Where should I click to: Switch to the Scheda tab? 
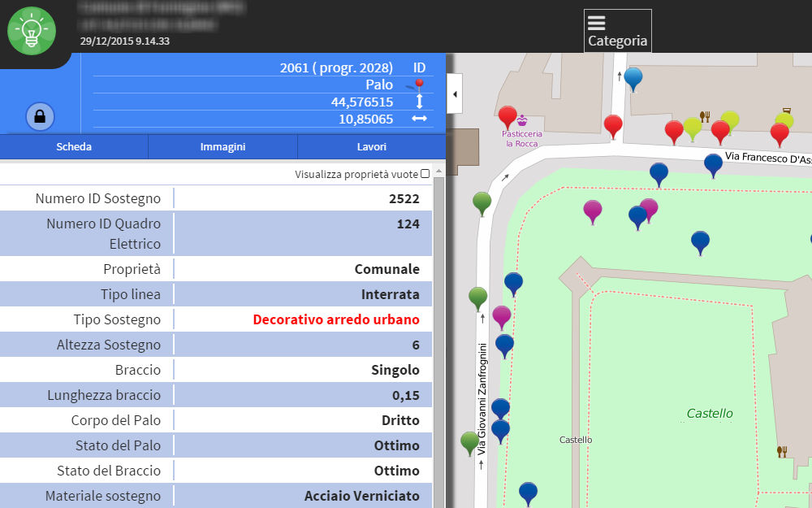pos(74,147)
